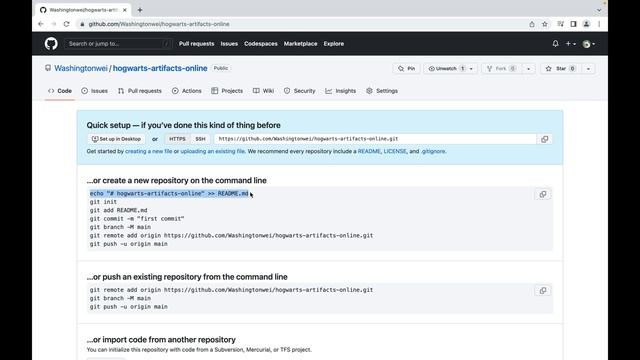640x360 pixels.
Task: Click hogwarts-artifacts-online repository link
Action: coord(160,68)
